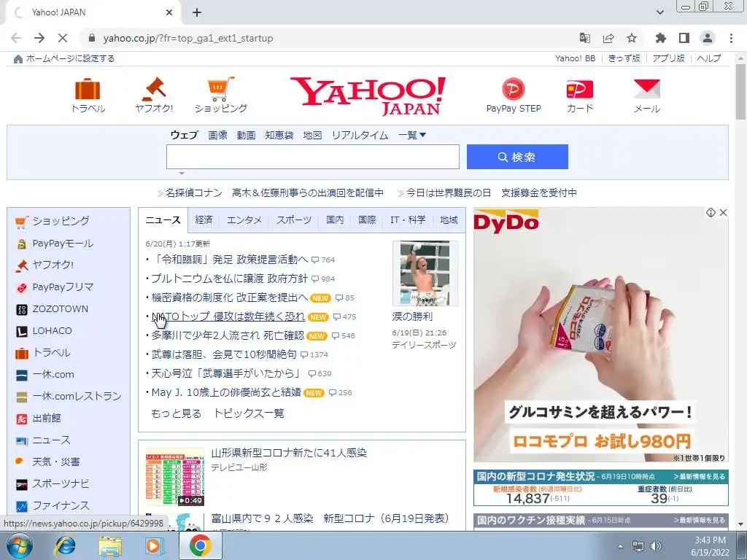Open 最新情報を見る on the COVID status banner
Image resolution: width=747 pixels, height=560 pixels.
click(x=700, y=476)
